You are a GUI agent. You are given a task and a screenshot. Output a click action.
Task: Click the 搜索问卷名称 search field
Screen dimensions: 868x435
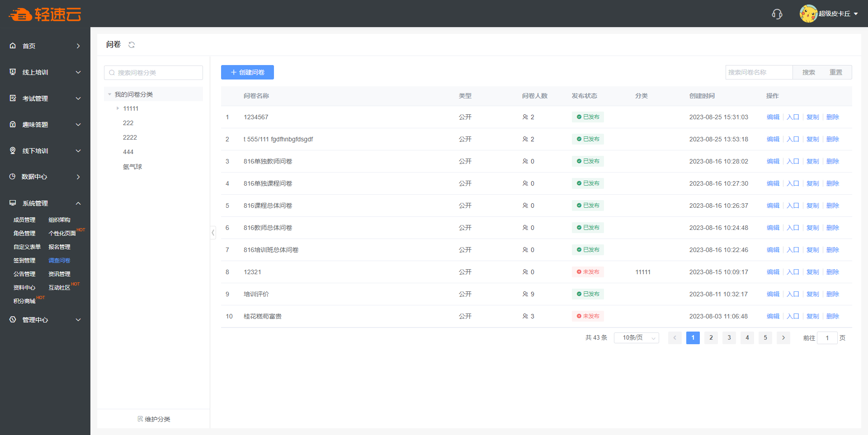tap(759, 72)
